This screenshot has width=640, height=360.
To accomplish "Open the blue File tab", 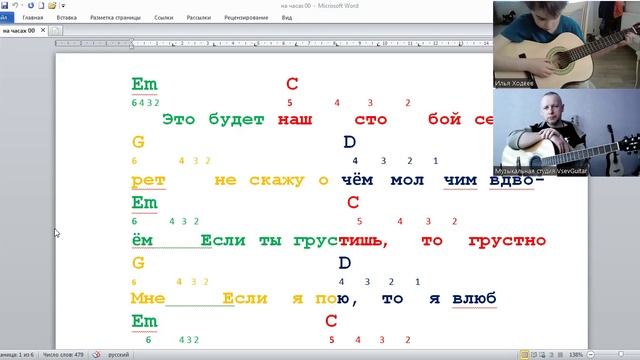I will click(x=6, y=18).
